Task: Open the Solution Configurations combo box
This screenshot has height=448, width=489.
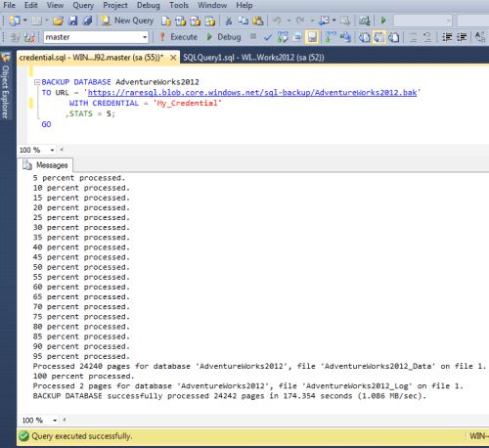Action: pos(422,21)
